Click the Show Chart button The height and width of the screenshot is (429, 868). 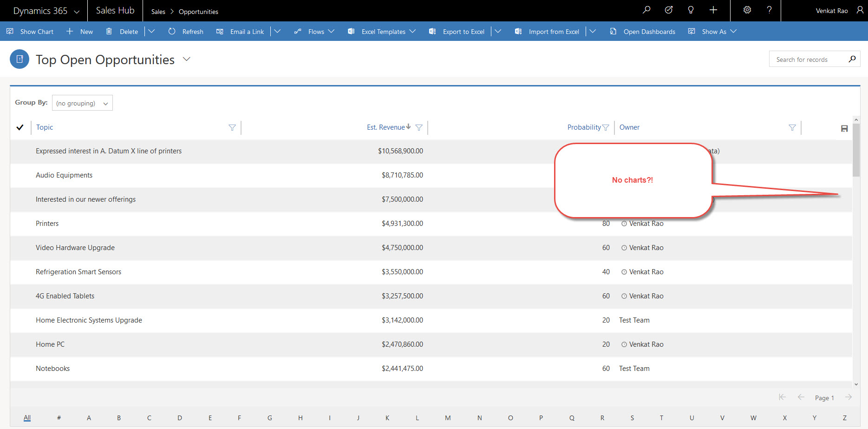30,32
